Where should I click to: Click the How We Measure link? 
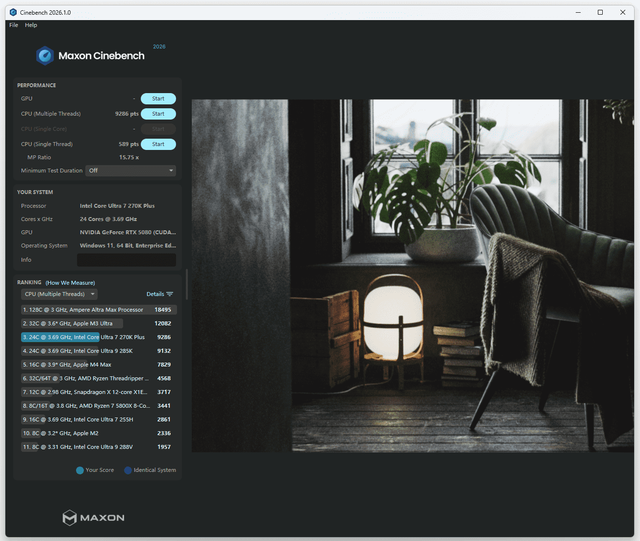70,283
